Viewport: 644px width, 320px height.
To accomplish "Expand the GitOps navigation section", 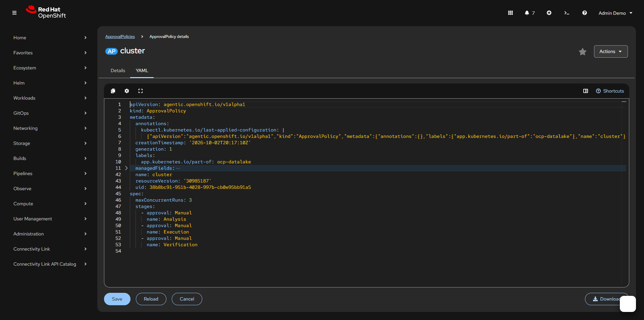I will click(x=50, y=113).
